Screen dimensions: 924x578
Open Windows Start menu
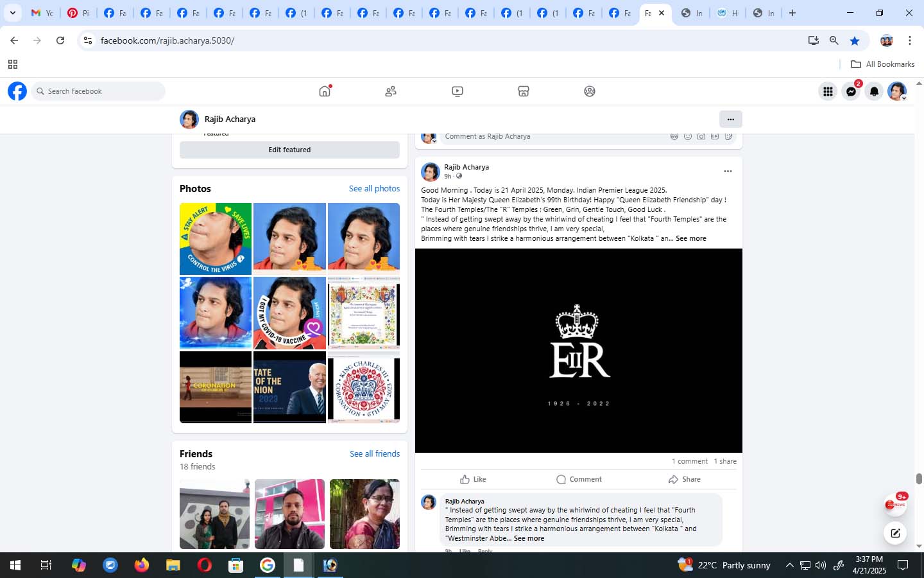pyautogui.click(x=15, y=565)
